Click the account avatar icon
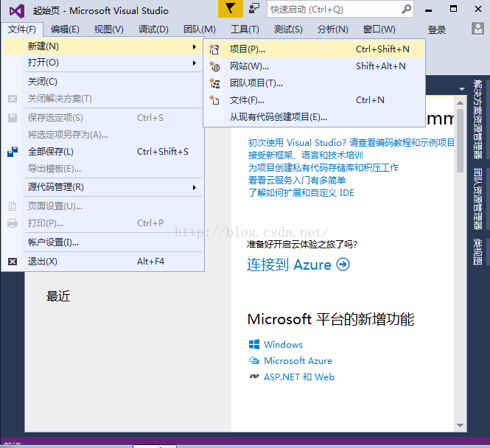 pyautogui.click(x=477, y=29)
